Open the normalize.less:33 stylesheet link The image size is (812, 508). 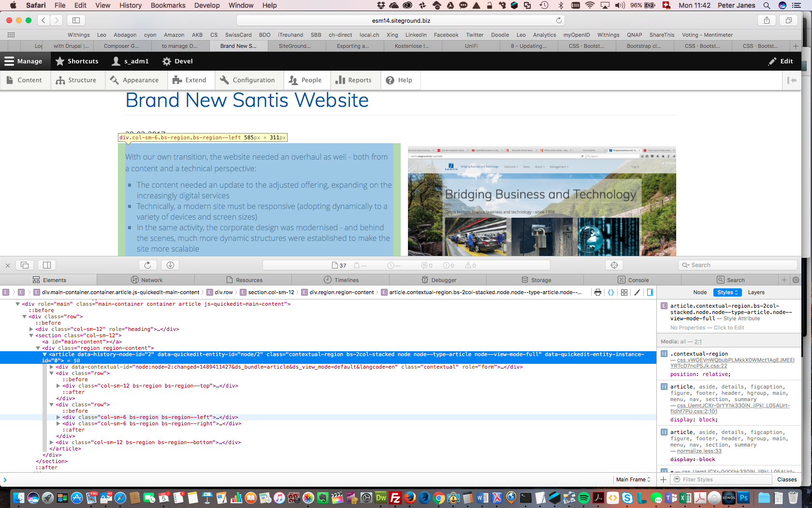pyautogui.click(x=699, y=450)
